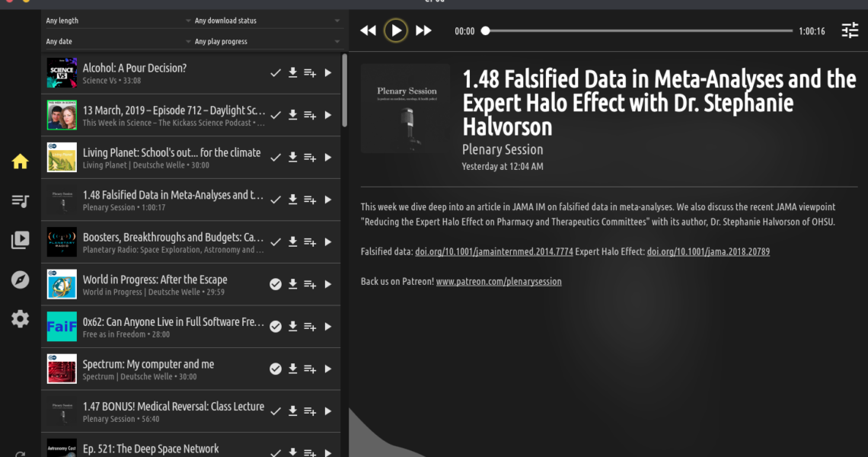Open the Discover compass icon
This screenshot has width=868, height=457.
tap(21, 280)
